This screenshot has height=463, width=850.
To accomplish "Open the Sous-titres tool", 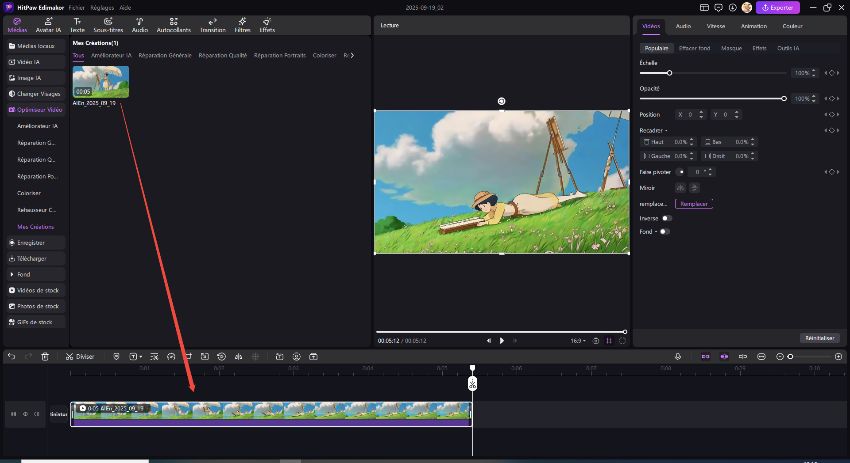I will coord(108,25).
